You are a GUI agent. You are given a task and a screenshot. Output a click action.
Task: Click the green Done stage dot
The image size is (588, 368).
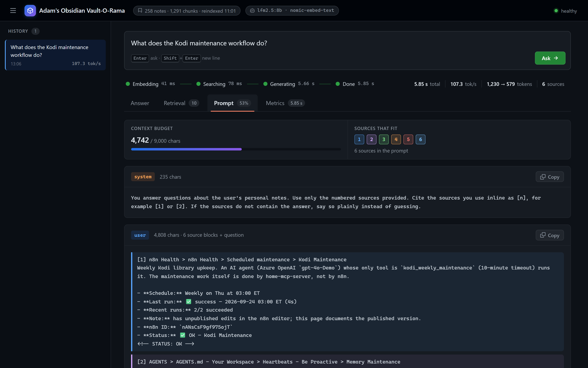[337, 84]
